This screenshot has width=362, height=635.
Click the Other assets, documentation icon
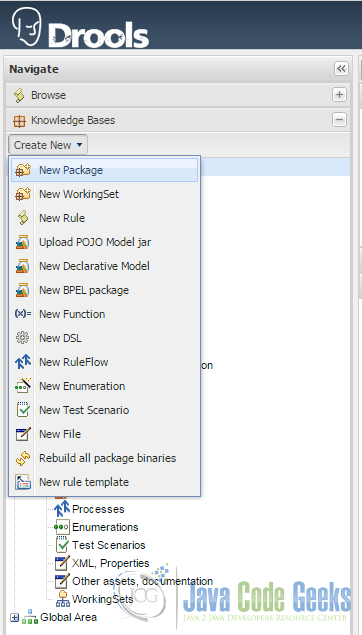62,581
